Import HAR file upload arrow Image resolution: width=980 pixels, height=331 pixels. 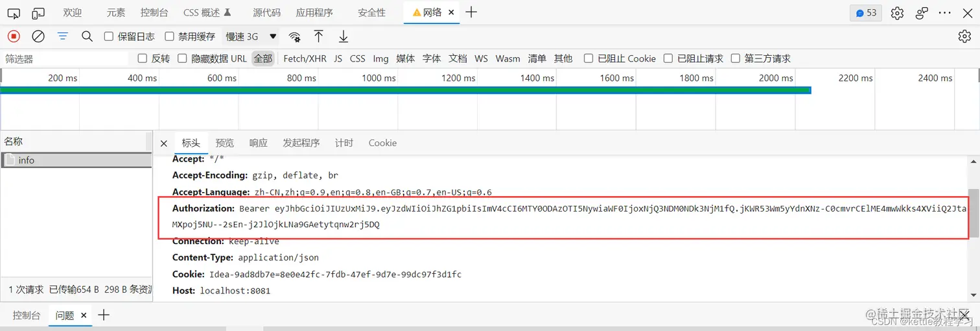318,36
